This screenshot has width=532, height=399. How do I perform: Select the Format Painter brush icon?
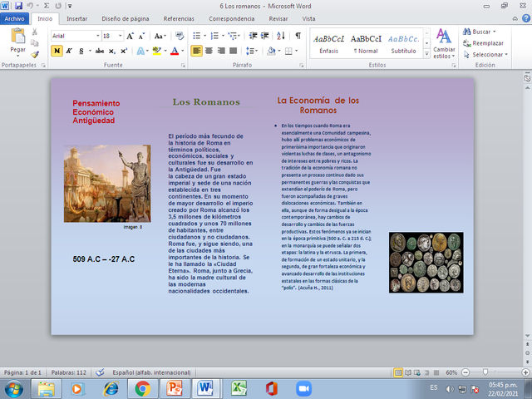(35, 54)
